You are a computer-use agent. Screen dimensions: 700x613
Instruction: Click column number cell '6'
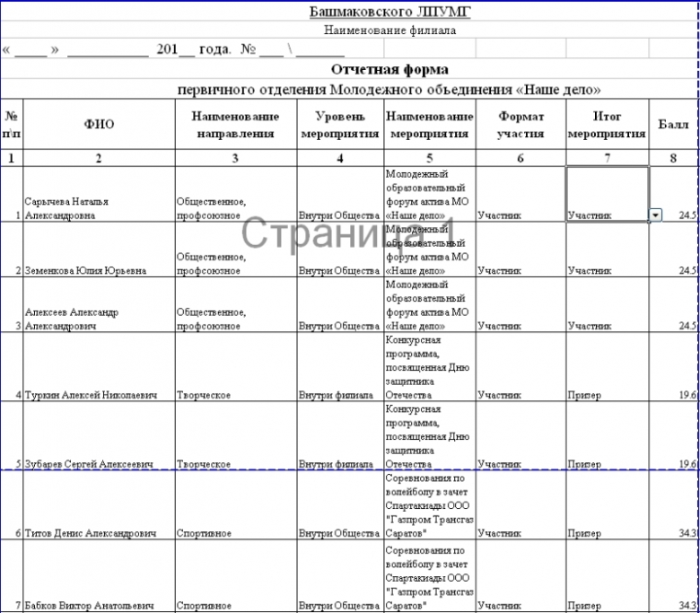[x=521, y=158]
